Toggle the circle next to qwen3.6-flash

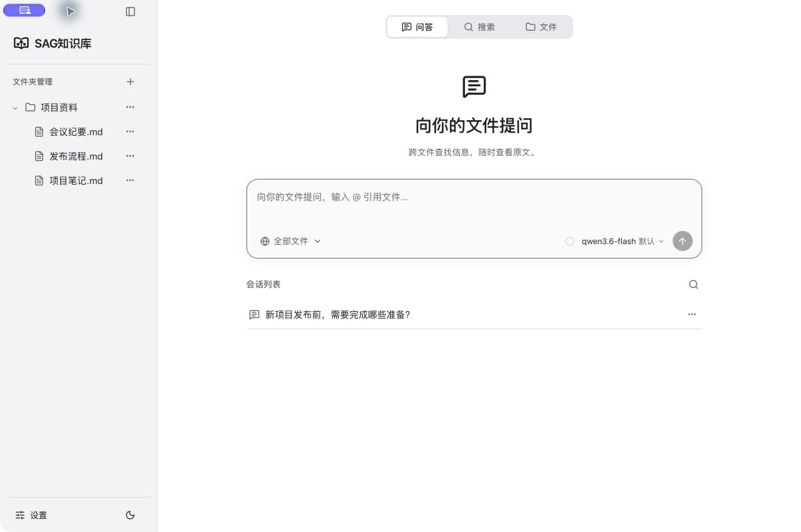point(569,241)
